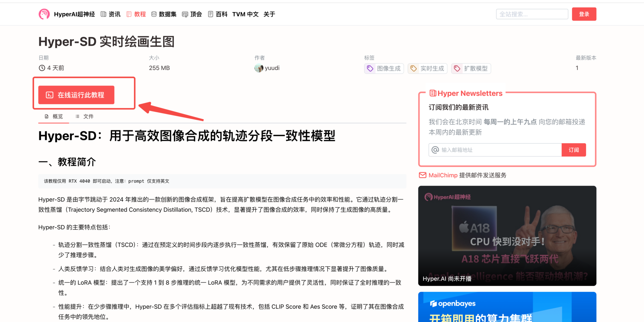Go to the 数据集 datasets page

(164, 14)
